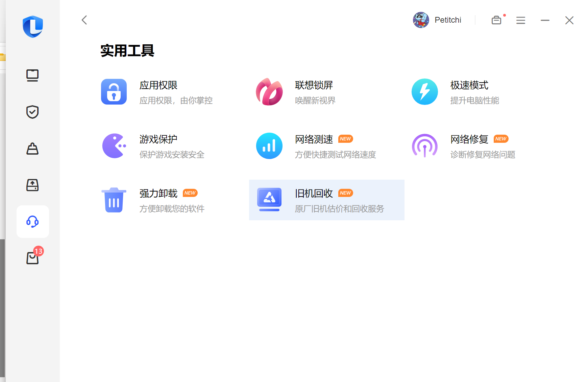Close the PC Manager window

(569, 20)
